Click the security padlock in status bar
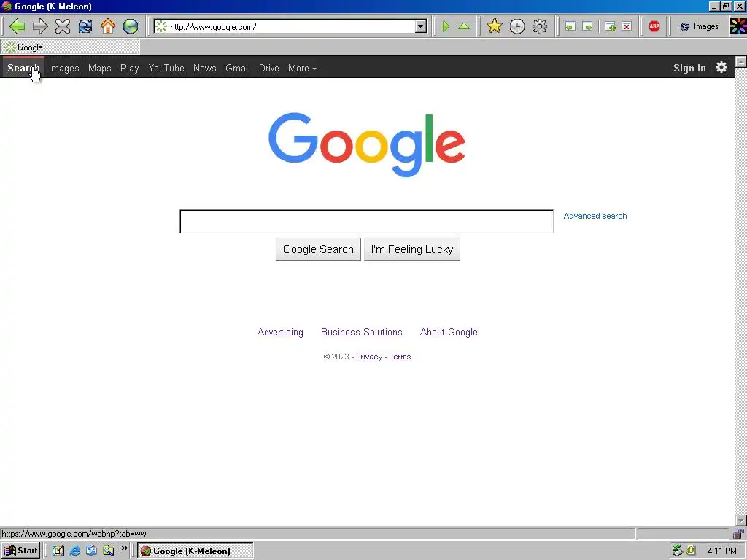The image size is (747, 560). [738, 534]
